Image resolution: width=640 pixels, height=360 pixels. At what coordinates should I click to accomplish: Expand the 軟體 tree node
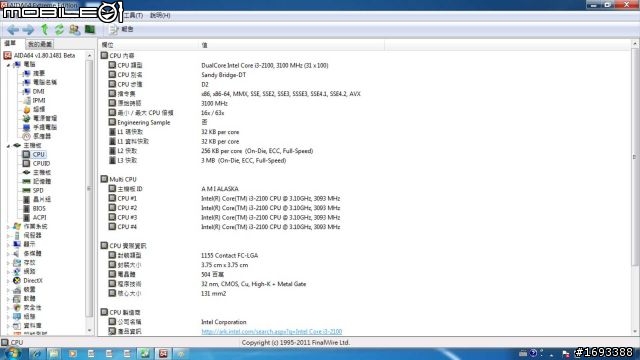8,299
